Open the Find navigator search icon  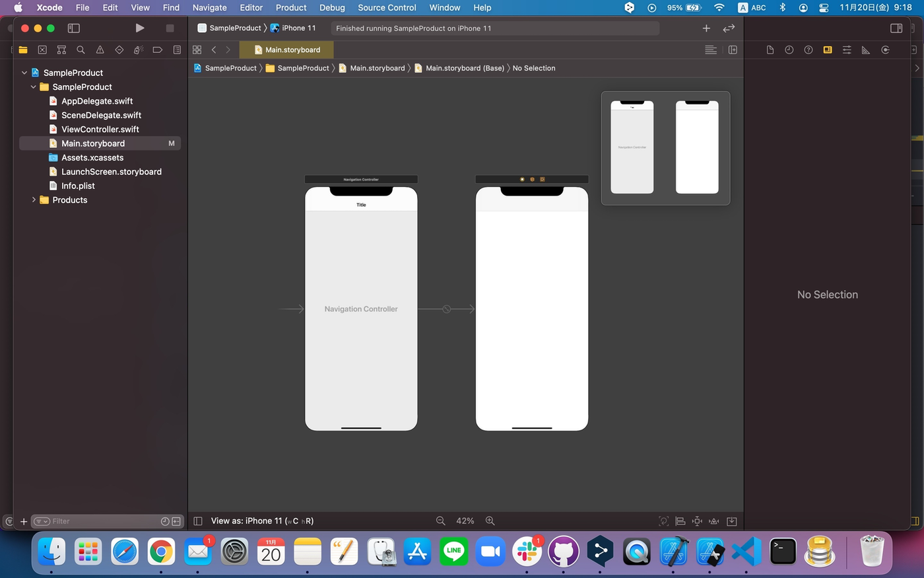pos(81,50)
